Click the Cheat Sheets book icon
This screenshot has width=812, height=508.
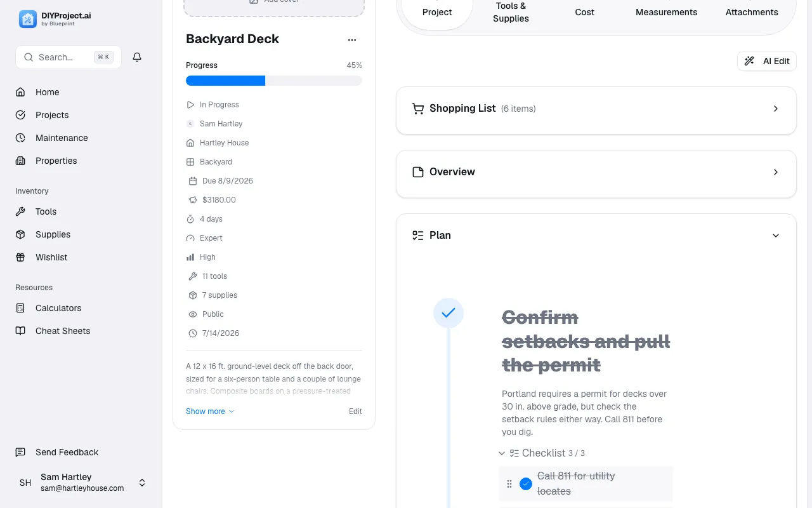(20, 331)
